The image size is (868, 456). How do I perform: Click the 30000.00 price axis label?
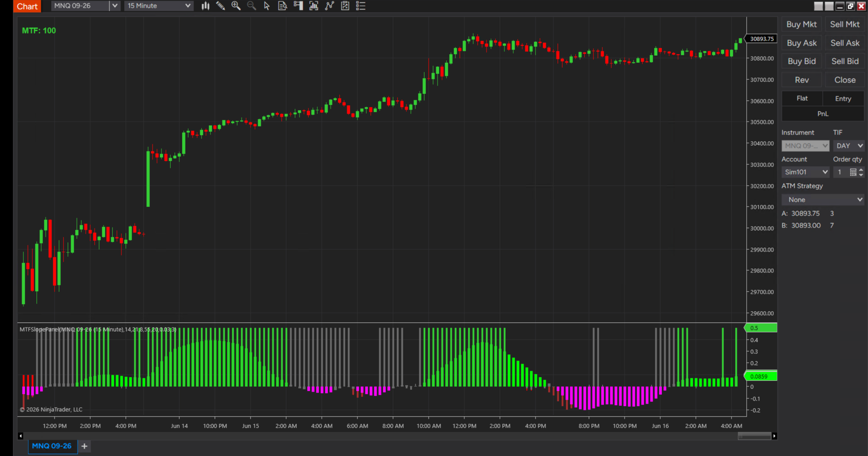pos(762,228)
